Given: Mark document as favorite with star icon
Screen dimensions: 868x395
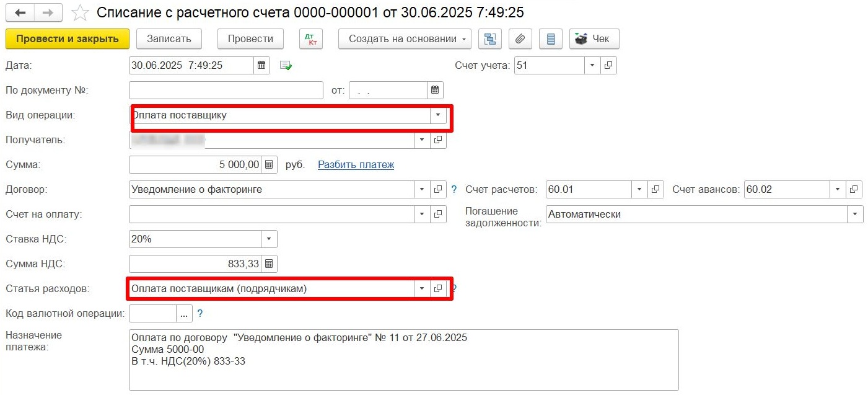Looking at the screenshot, I should click(x=80, y=12).
